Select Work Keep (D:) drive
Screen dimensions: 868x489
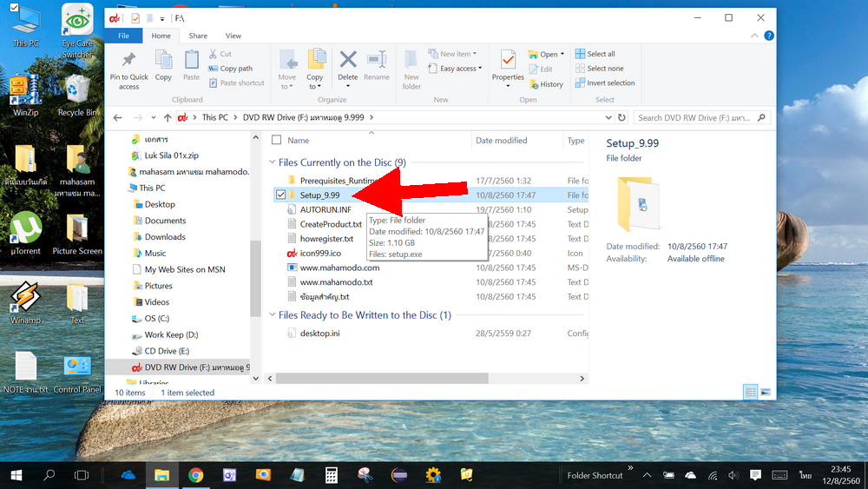tap(171, 334)
